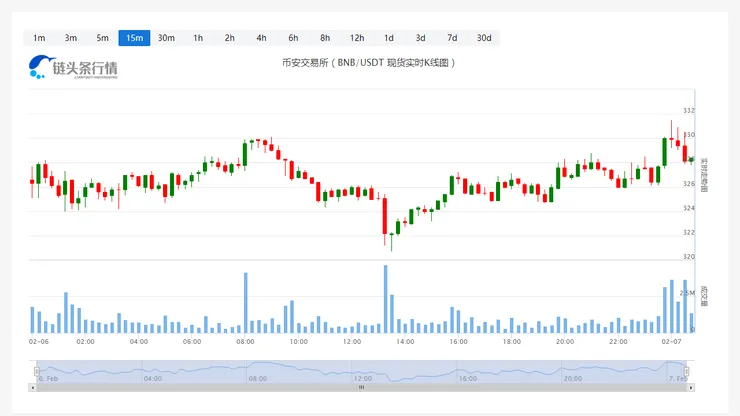Click the left handle of range navigator
Viewport: 740px width, 416px height.
click(x=37, y=372)
